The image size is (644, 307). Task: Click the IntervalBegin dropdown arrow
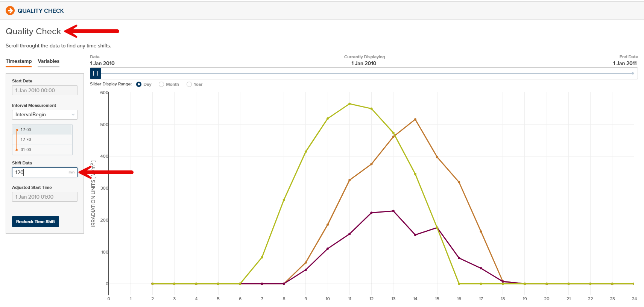(73, 115)
